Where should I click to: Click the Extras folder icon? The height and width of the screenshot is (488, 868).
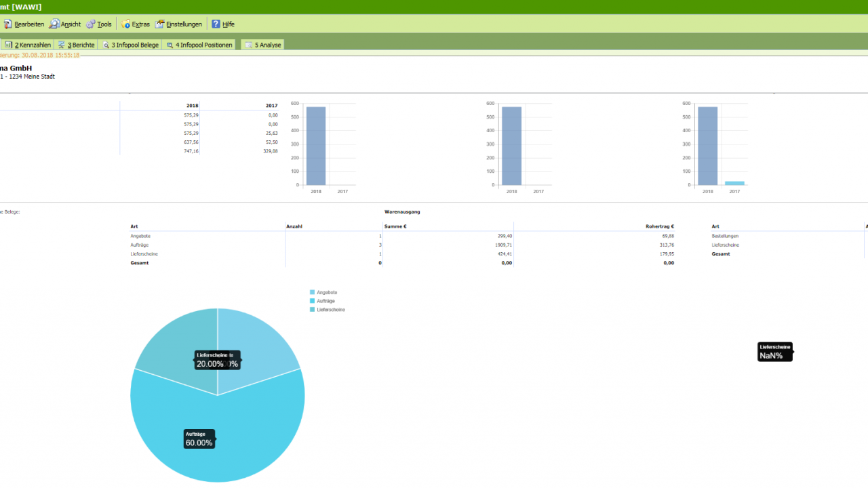(125, 24)
